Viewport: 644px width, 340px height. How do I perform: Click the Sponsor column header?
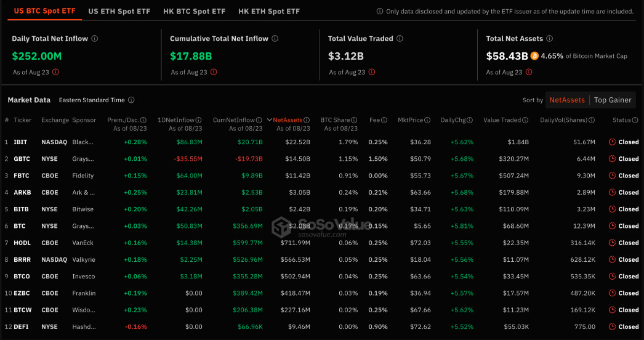pyautogui.click(x=84, y=120)
